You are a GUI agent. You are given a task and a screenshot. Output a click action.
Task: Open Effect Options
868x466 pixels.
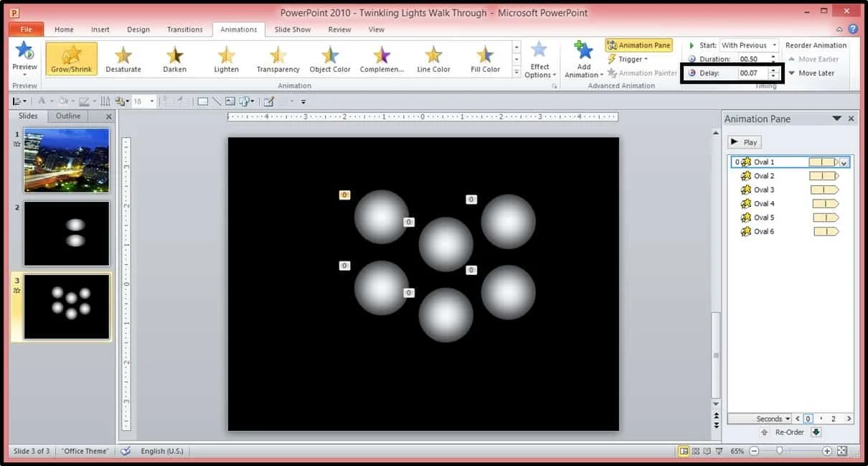click(x=539, y=59)
